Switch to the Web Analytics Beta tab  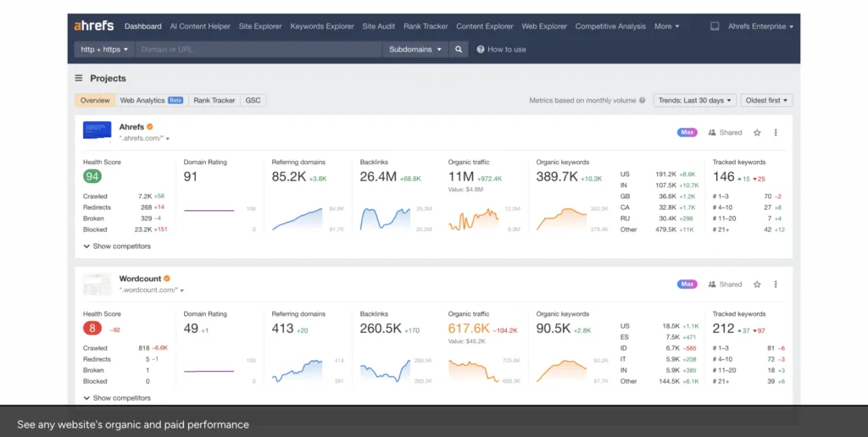coord(151,100)
